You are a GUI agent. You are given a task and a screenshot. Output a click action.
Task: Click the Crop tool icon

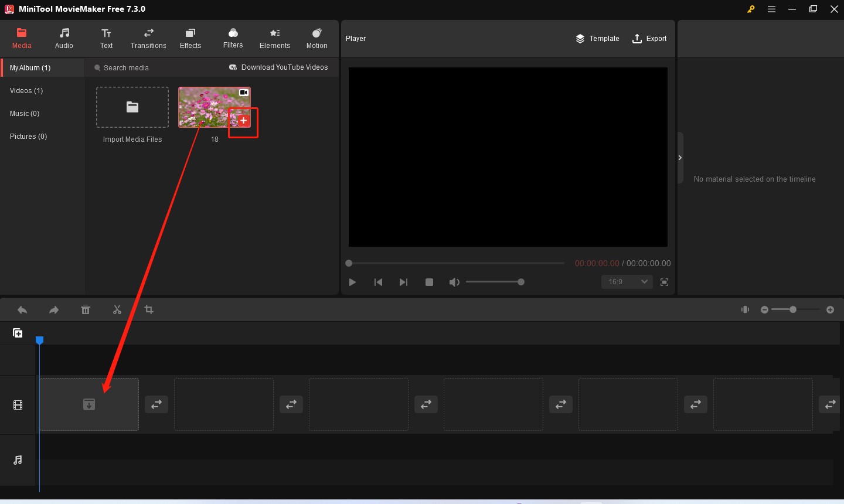point(149,309)
